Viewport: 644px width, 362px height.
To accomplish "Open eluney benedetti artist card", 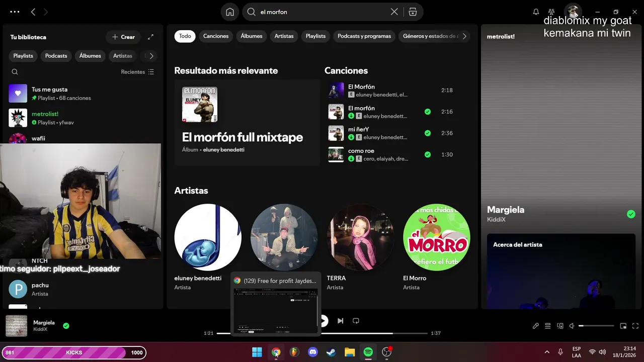I will 208,246.
